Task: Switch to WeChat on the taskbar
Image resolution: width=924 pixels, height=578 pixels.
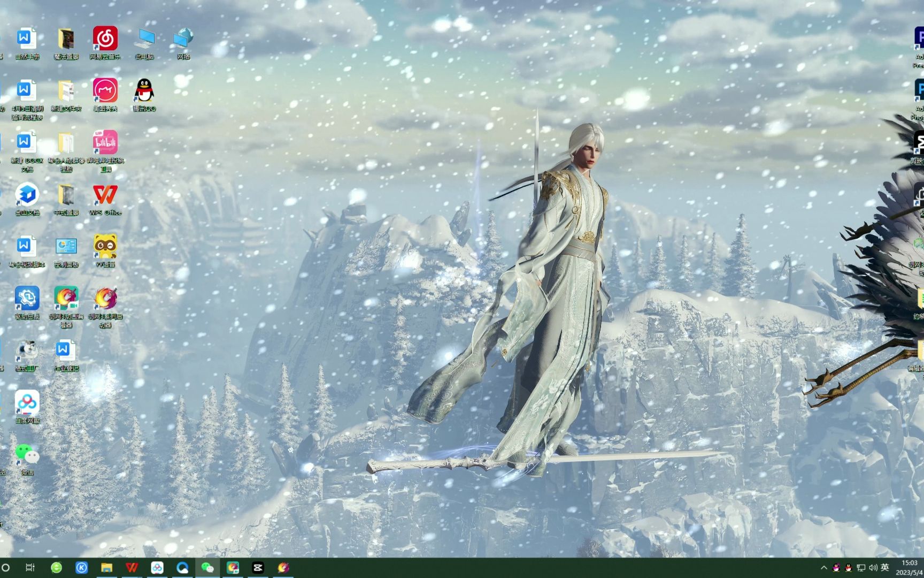Action: click(207, 567)
